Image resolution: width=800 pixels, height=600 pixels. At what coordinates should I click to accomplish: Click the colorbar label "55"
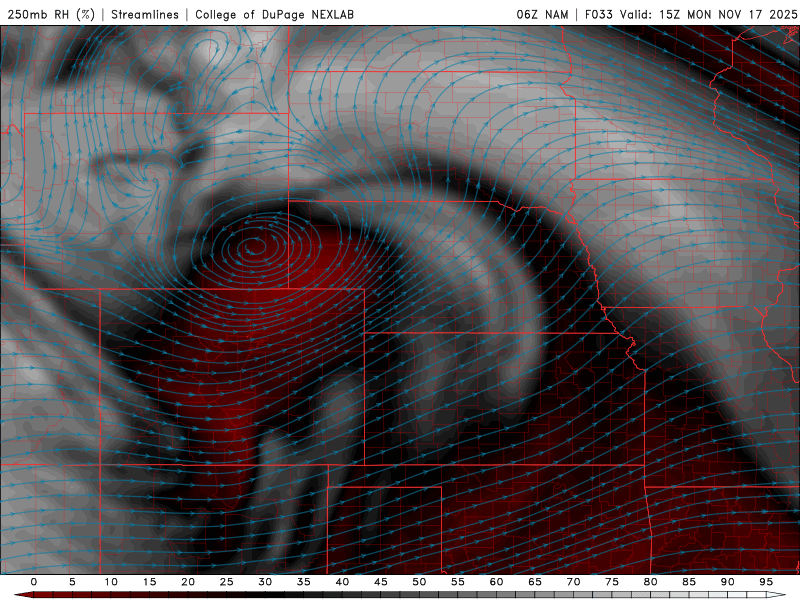point(458,582)
